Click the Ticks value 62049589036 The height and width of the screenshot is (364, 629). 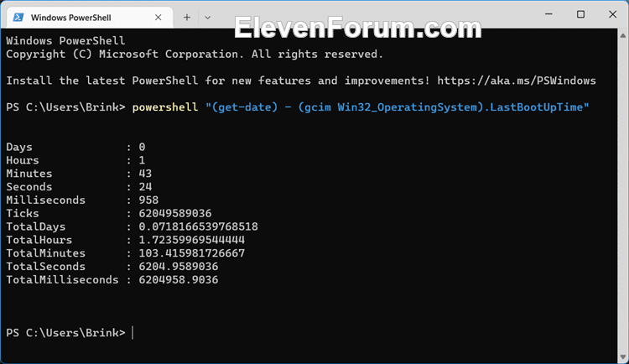pos(175,213)
